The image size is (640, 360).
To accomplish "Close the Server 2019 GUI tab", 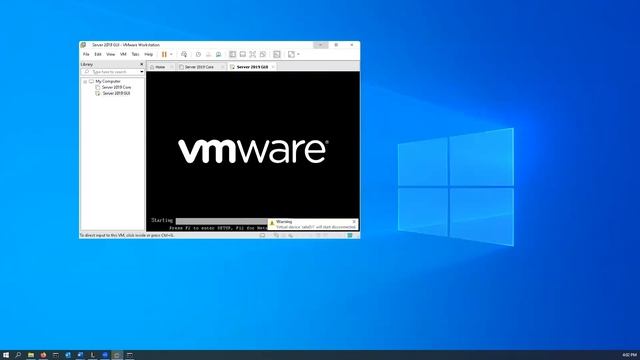I will [273, 67].
